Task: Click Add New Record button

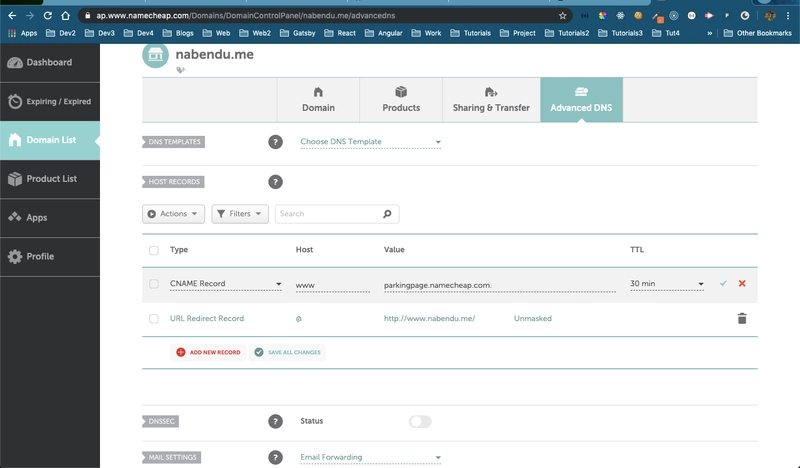Action: [208, 352]
